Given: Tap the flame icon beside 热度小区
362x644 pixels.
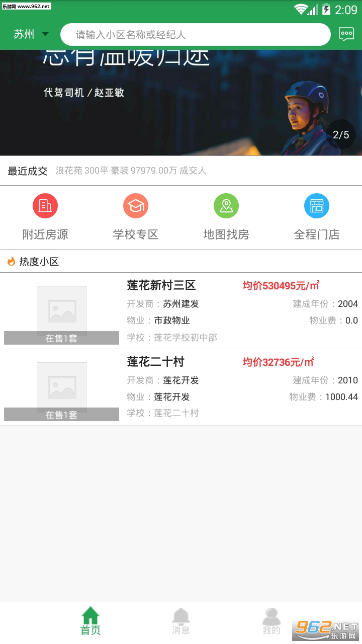Looking at the screenshot, I should [11, 261].
